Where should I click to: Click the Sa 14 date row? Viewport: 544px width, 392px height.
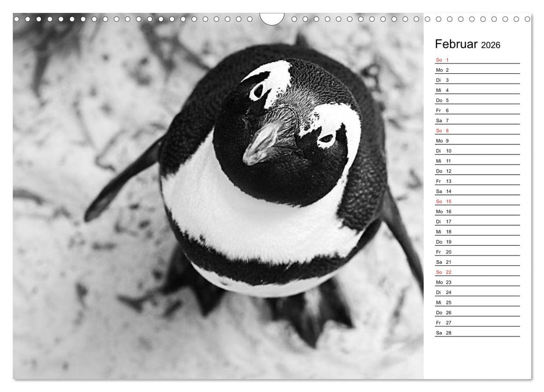pyautogui.click(x=477, y=191)
